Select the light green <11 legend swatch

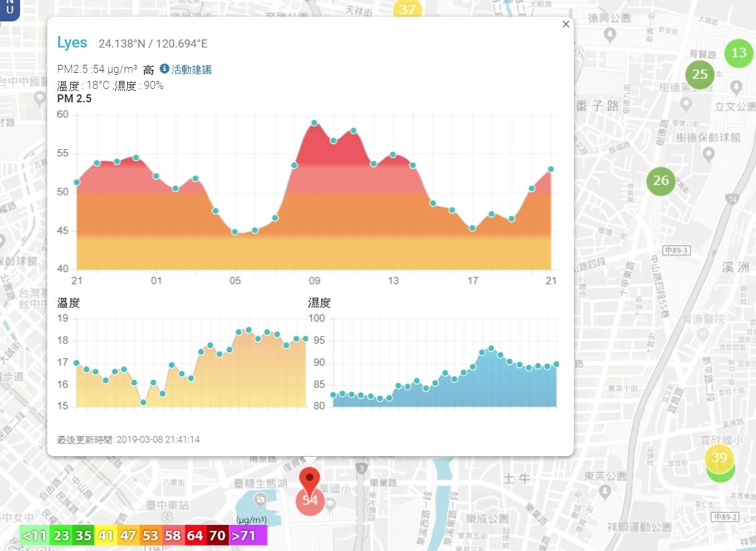pos(34,536)
